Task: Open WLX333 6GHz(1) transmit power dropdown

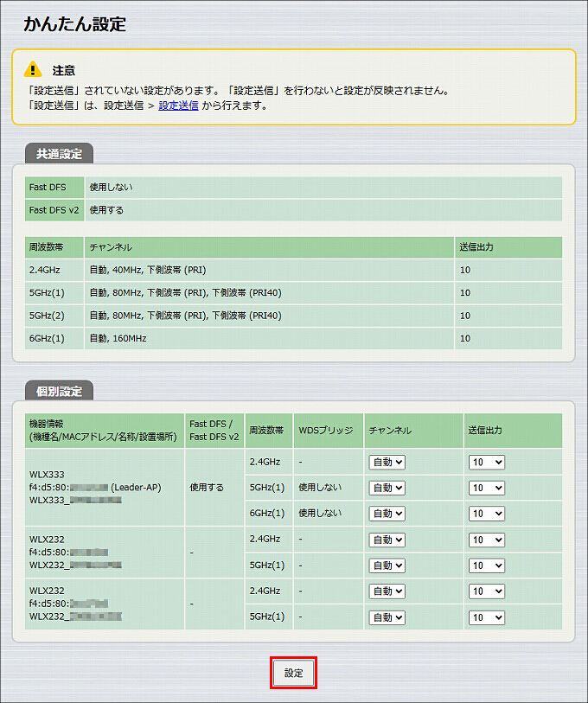Action: (x=487, y=514)
